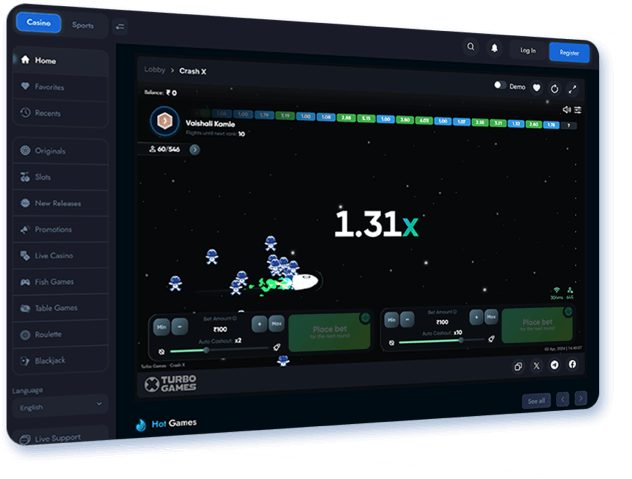
Task: Copy game link icon
Action: (518, 367)
